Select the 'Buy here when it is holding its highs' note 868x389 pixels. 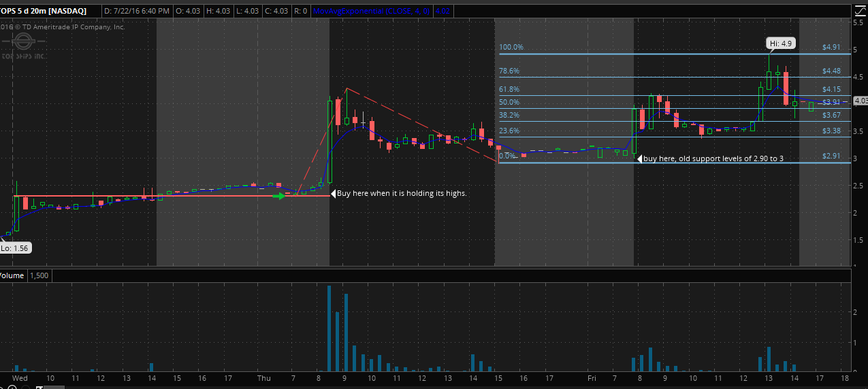click(x=402, y=194)
